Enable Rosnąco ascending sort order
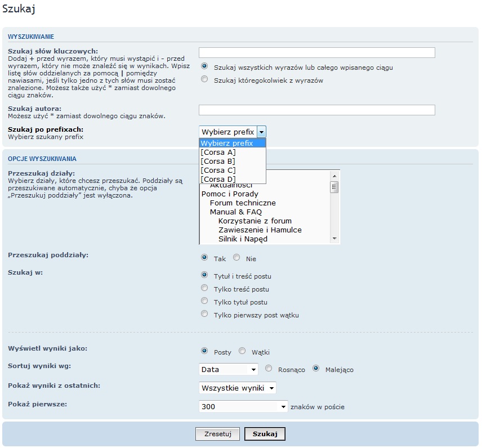Image resolution: width=482 pixels, height=448 pixels. pyautogui.click(x=269, y=369)
